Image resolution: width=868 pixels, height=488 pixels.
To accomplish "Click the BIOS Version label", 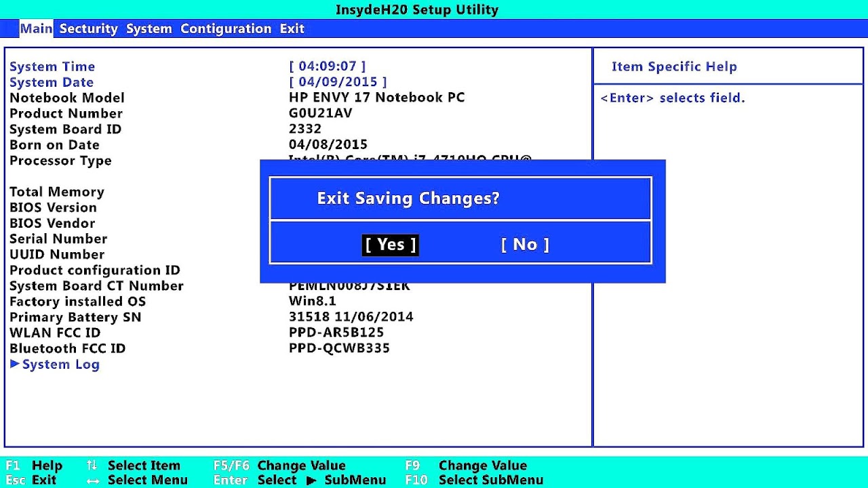I will (x=53, y=207).
